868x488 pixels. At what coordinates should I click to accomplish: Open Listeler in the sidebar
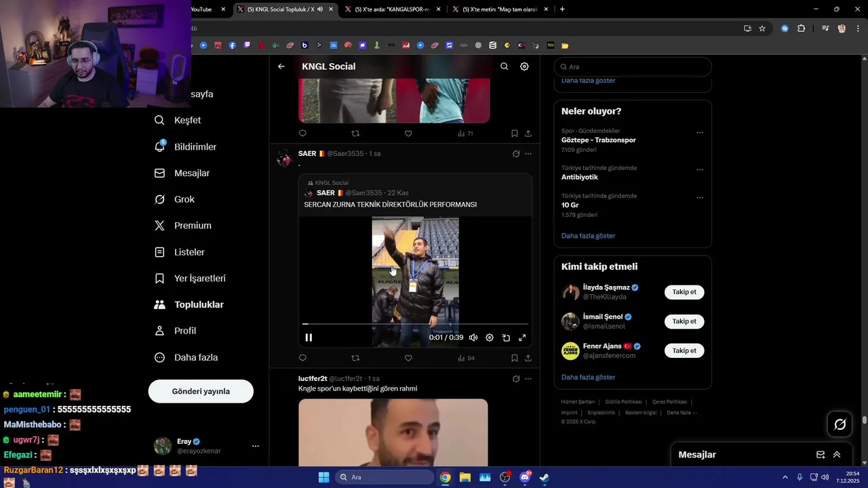pyautogui.click(x=180, y=252)
